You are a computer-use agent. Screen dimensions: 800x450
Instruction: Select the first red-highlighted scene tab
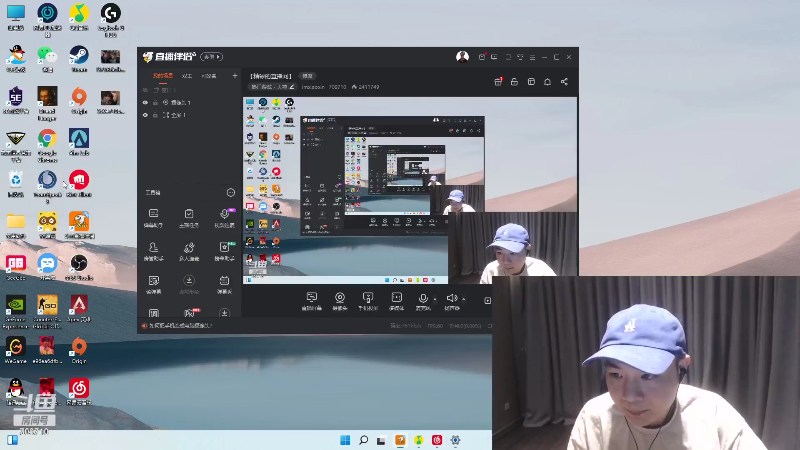(x=163, y=76)
